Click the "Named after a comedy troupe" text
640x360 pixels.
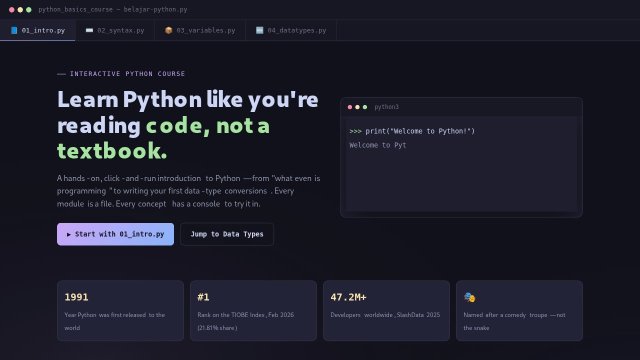(x=505, y=315)
